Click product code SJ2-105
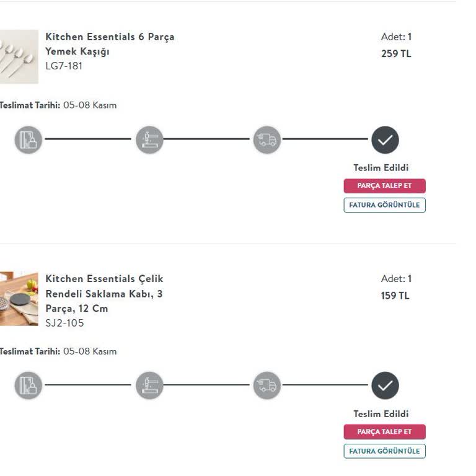The image size is (476, 476). (x=64, y=323)
